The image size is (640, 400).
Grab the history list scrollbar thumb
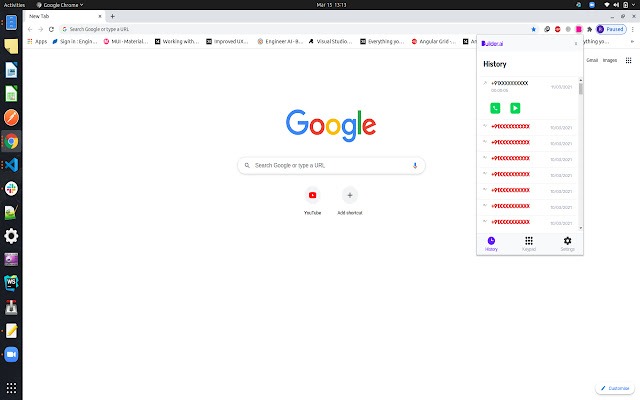(x=580, y=88)
